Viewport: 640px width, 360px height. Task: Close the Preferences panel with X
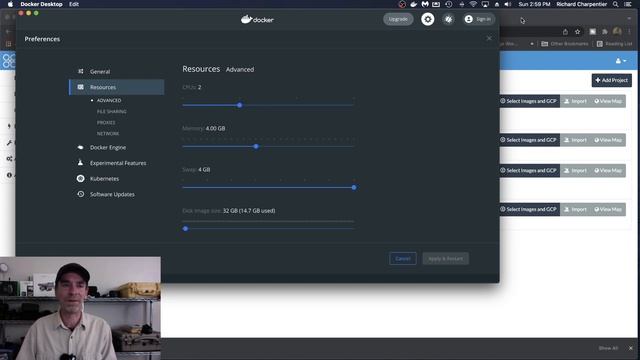click(489, 39)
